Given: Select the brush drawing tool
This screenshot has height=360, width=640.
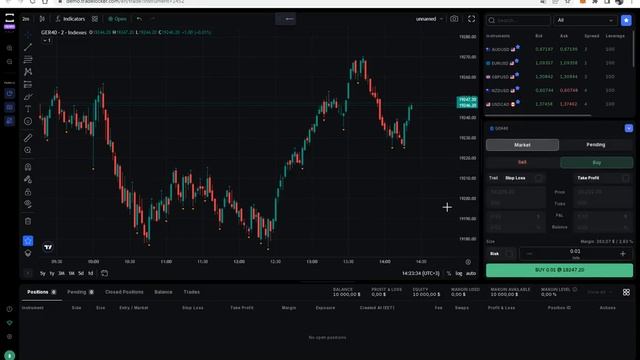Looking at the screenshot, I should tap(28, 97).
